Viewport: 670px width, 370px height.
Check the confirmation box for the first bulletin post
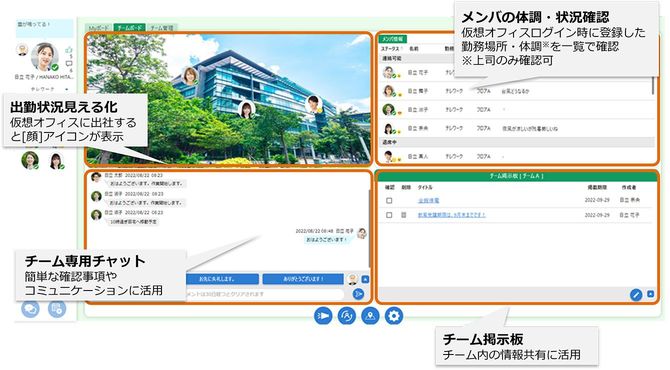click(389, 200)
